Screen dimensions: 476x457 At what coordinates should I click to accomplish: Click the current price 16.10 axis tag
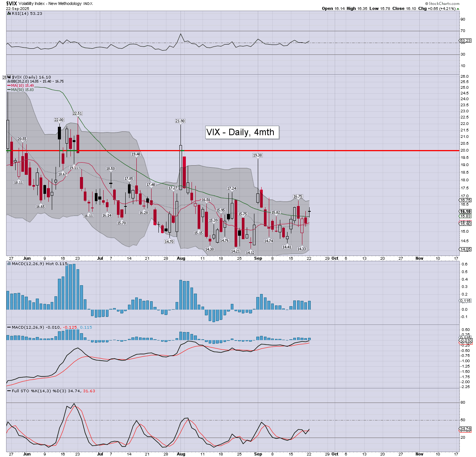point(465,211)
